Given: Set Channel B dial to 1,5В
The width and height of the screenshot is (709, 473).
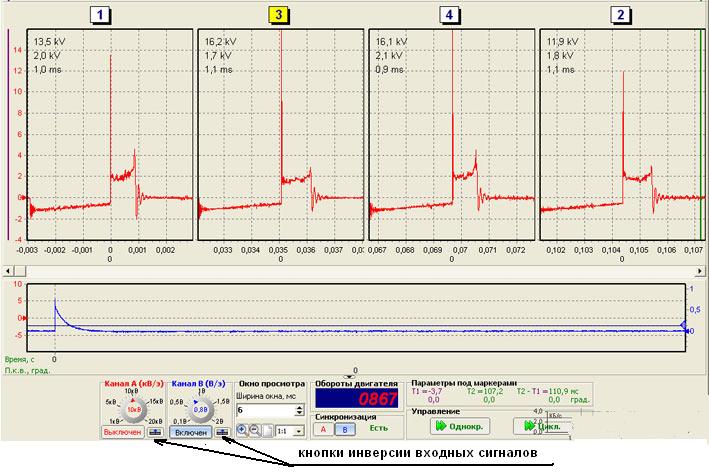Looking at the screenshot, I should (x=223, y=402).
